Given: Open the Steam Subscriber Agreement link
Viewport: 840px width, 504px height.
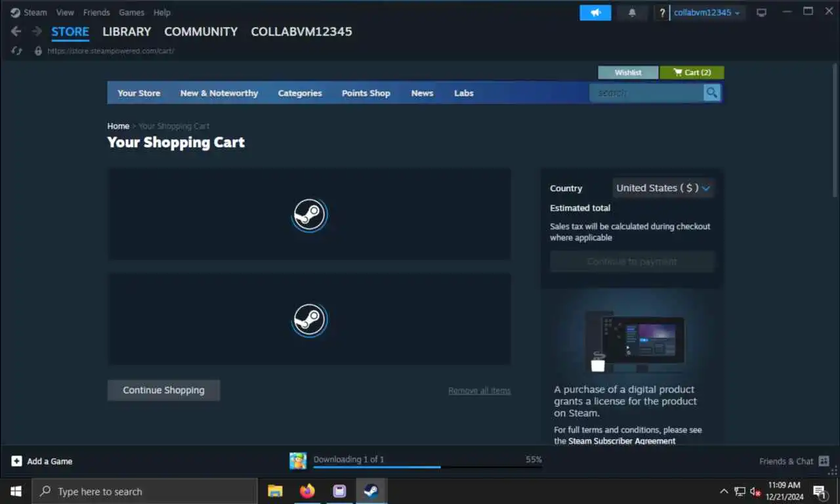Looking at the screenshot, I should pos(621,441).
